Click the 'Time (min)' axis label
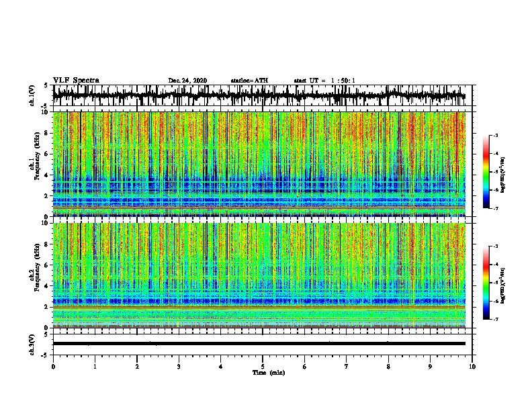This screenshot has height=411, width=532. point(269,373)
